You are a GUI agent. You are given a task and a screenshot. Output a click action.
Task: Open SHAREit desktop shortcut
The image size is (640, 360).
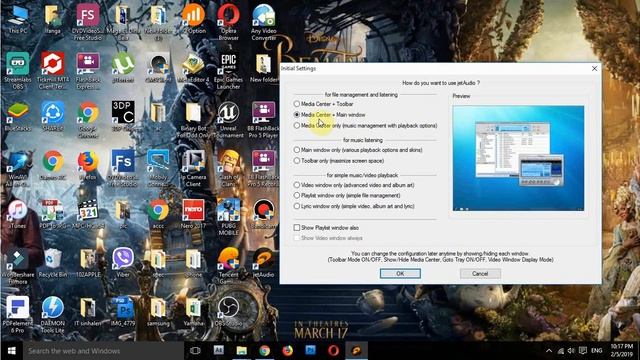[53, 116]
